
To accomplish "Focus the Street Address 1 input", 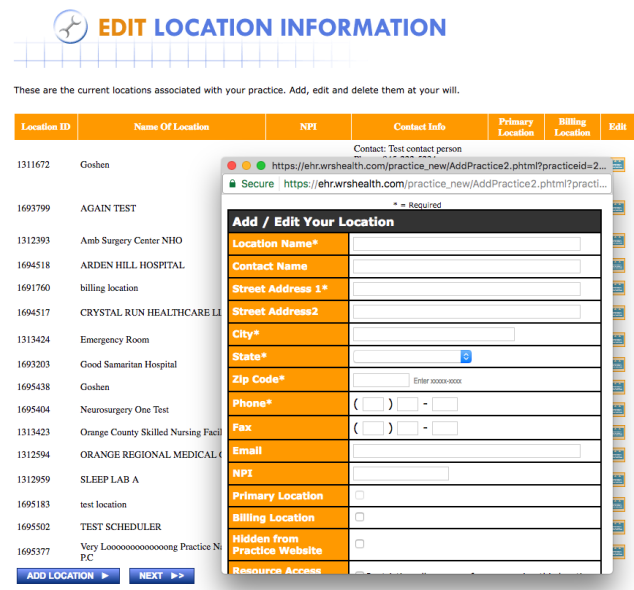I will (x=466, y=289).
